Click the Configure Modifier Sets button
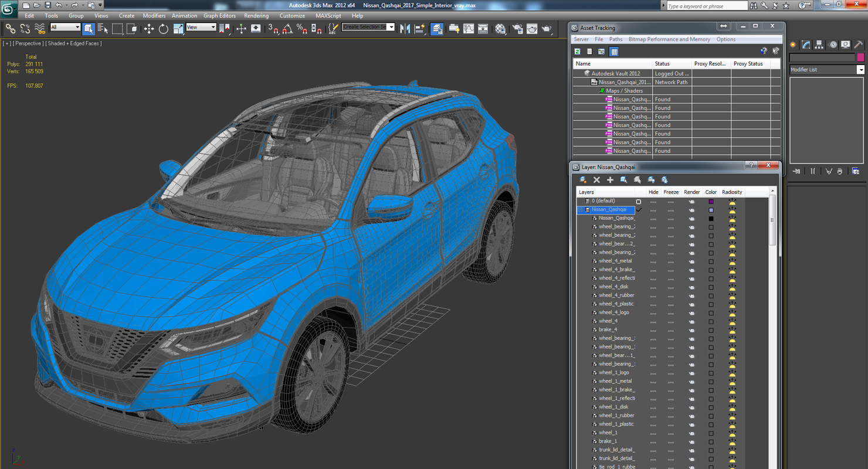868x469 pixels. point(856,171)
